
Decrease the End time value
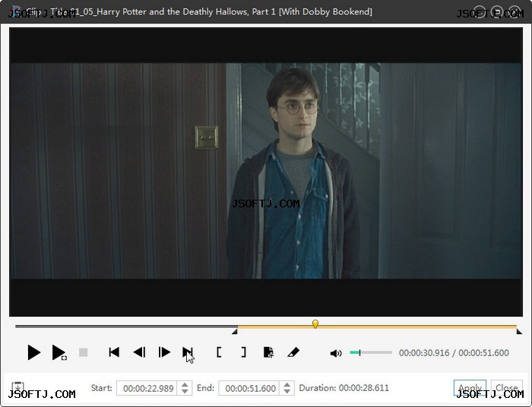pos(287,391)
